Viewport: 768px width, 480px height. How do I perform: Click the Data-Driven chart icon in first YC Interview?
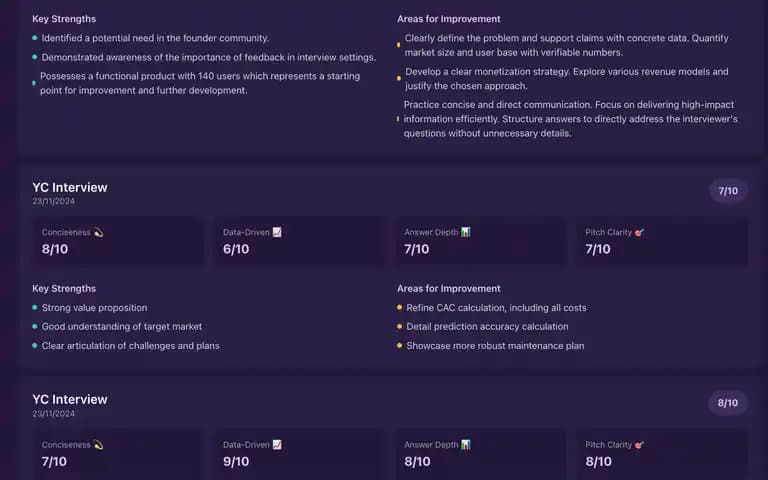tap(277, 232)
